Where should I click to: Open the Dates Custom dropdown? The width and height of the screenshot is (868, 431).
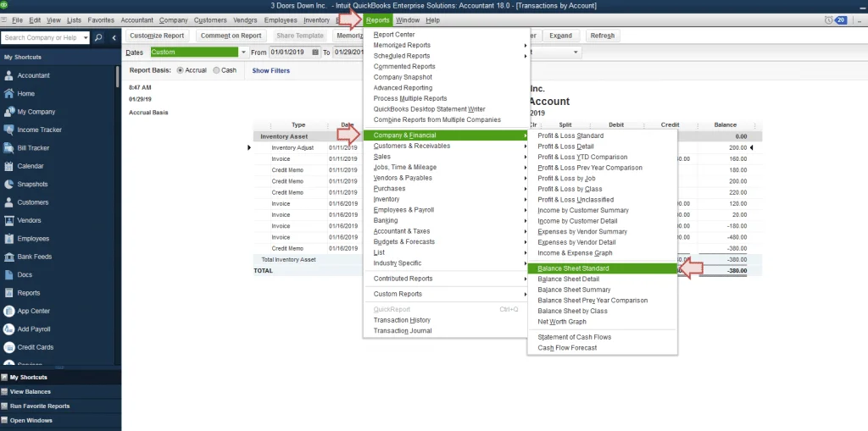tap(243, 52)
